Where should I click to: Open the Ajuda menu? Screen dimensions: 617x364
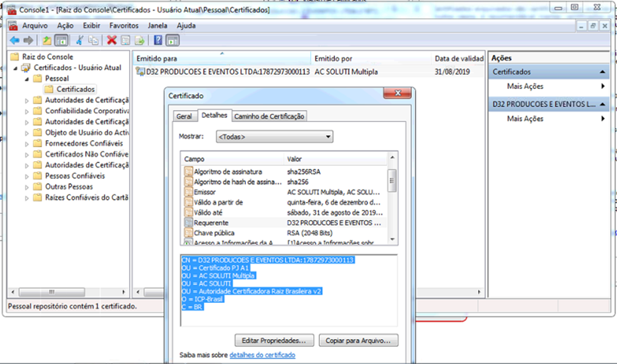(186, 26)
